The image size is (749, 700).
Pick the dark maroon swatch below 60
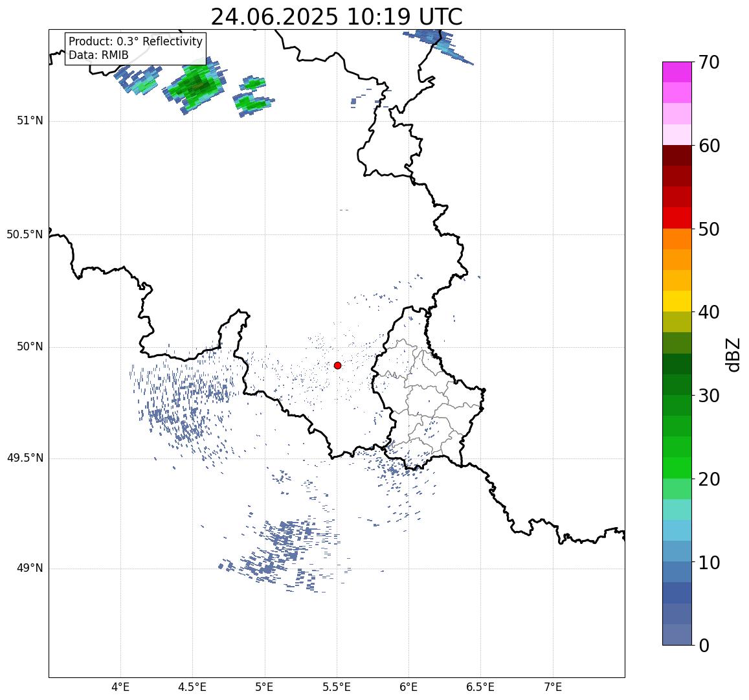click(x=677, y=156)
